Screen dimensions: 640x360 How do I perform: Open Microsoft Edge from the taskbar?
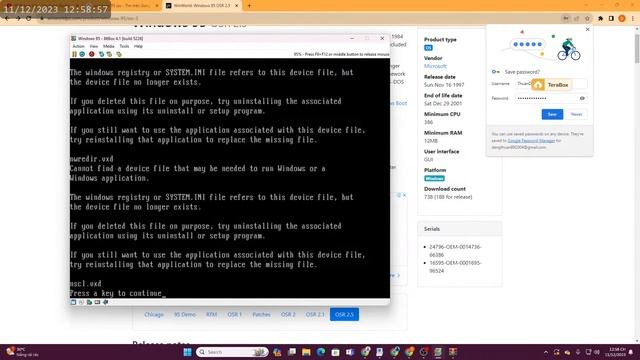point(321,352)
